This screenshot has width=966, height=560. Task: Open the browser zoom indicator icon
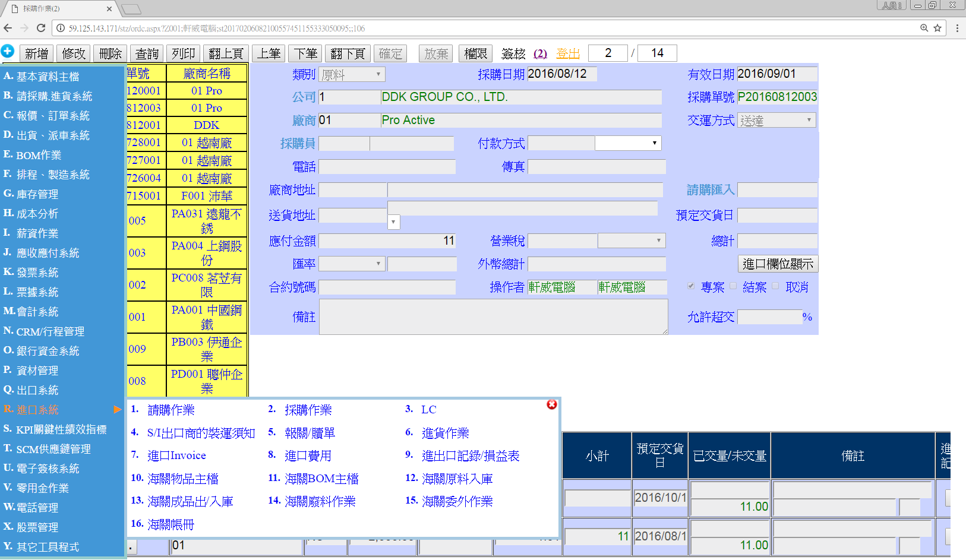coord(924,28)
